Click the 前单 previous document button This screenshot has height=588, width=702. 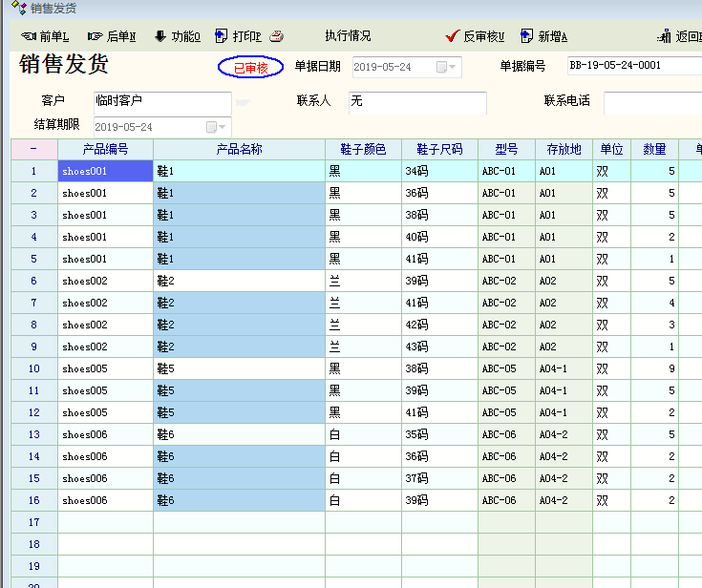(45, 36)
